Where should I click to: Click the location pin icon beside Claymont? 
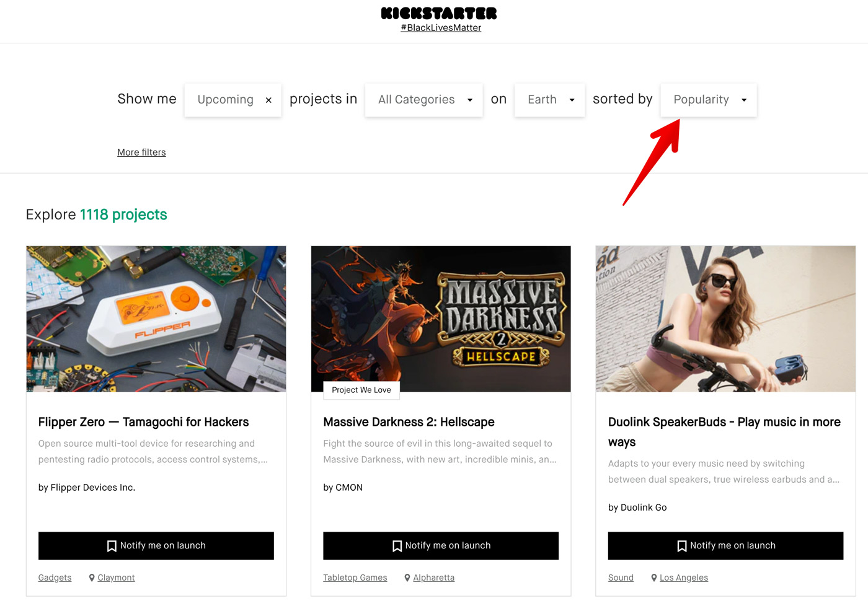[x=92, y=578]
